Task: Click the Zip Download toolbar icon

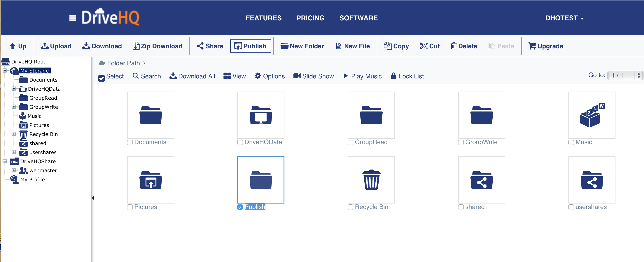Action: tap(136, 46)
